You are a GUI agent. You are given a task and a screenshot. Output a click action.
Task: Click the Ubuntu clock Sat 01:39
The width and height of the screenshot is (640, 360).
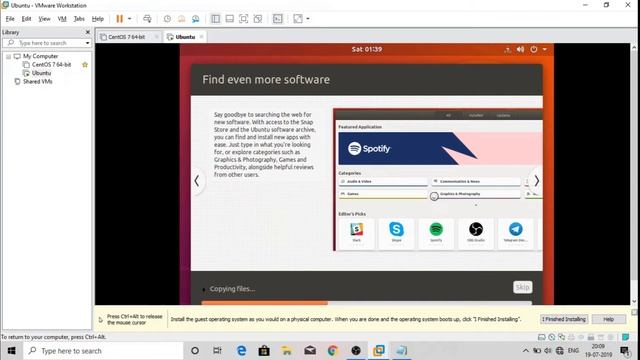[367, 49]
